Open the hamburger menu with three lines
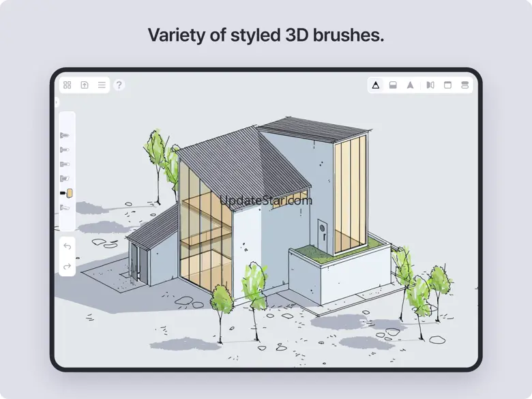The height and width of the screenshot is (399, 532). point(102,85)
